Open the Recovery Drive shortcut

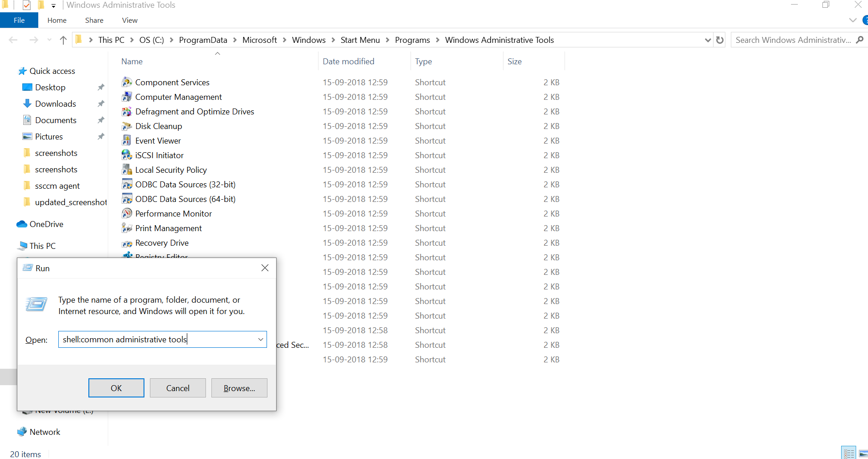pos(162,242)
